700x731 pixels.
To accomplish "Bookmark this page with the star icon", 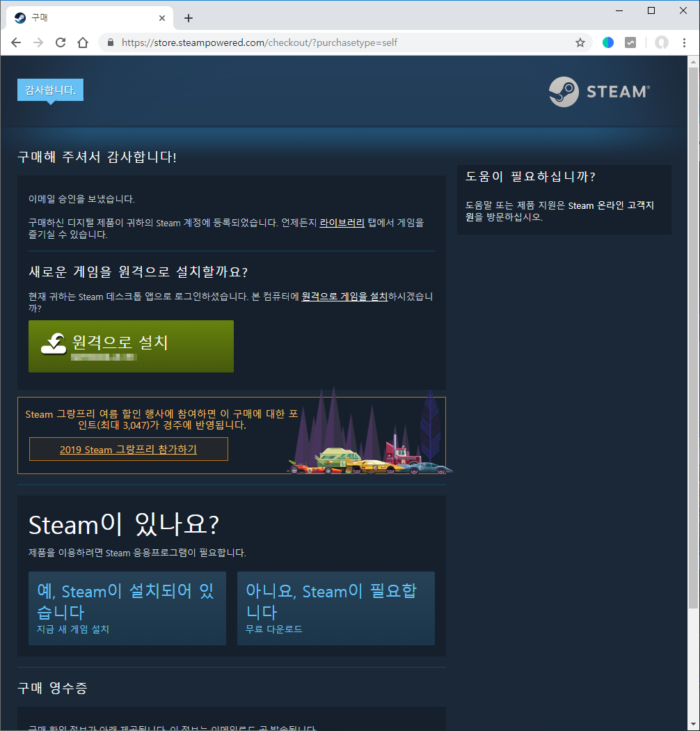I will 580,42.
